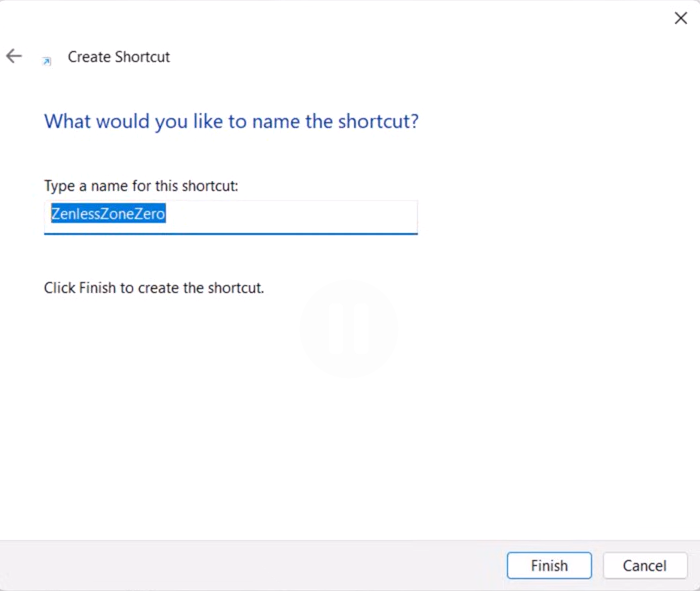Click 'What would you like to name' heading

[x=231, y=121]
